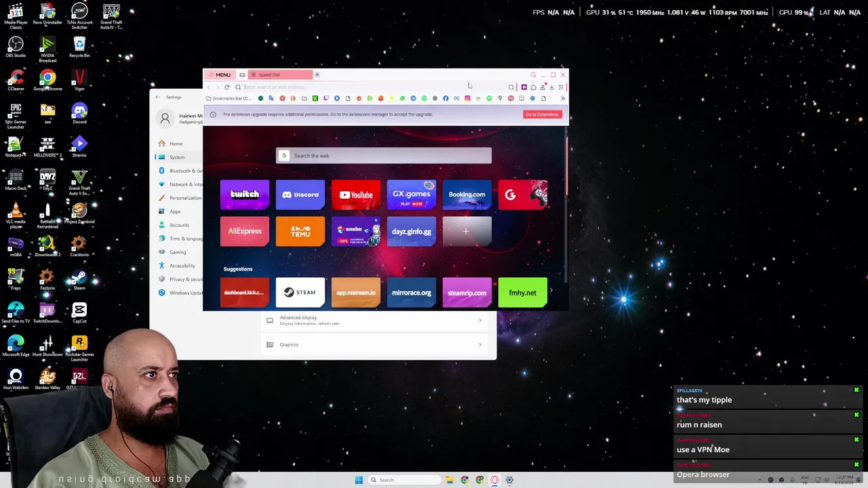Open the OBS Studio desktop icon
The width and height of the screenshot is (868, 488).
coord(16,47)
